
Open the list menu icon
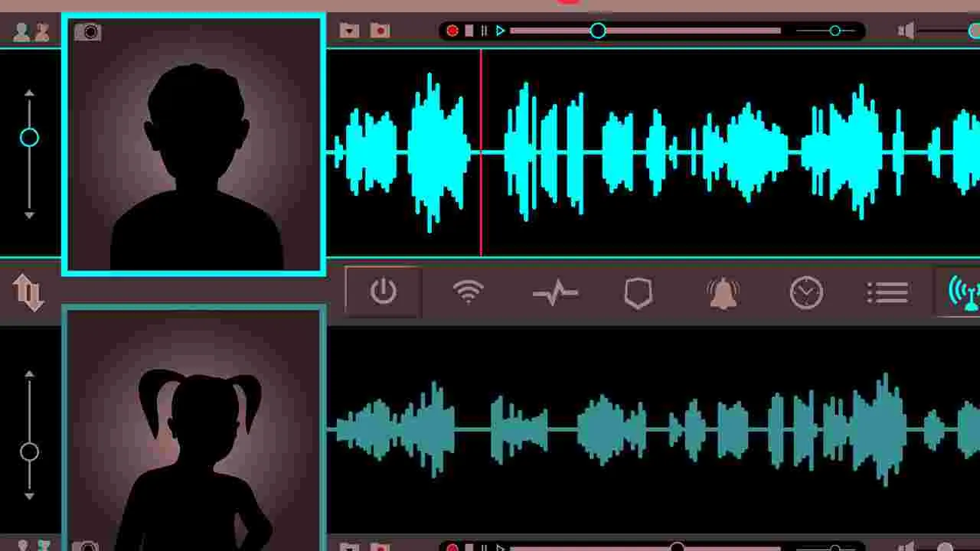pyautogui.click(x=888, y=292)
